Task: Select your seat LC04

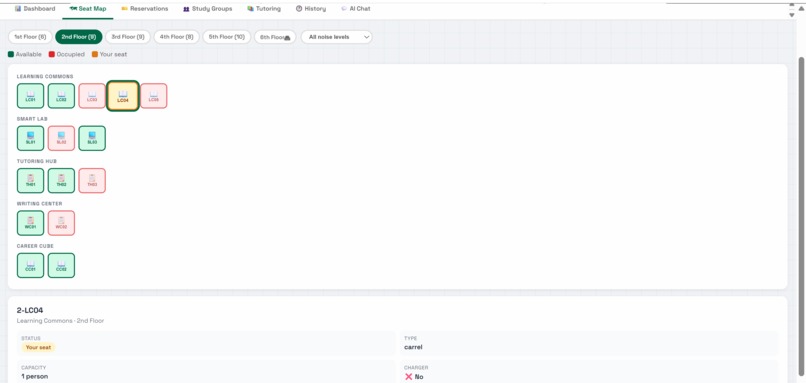Action: click(x=123, y=96)
